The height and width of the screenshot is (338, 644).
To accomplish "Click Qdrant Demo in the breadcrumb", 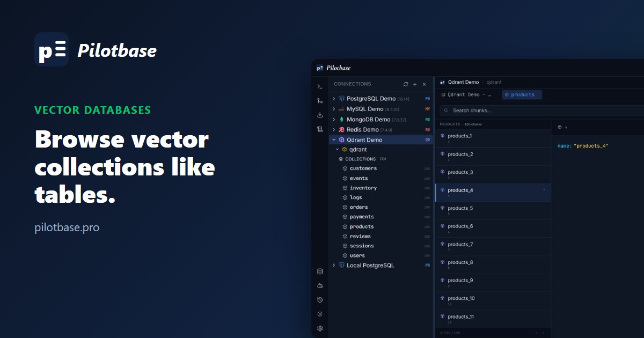I will point(463,82).
